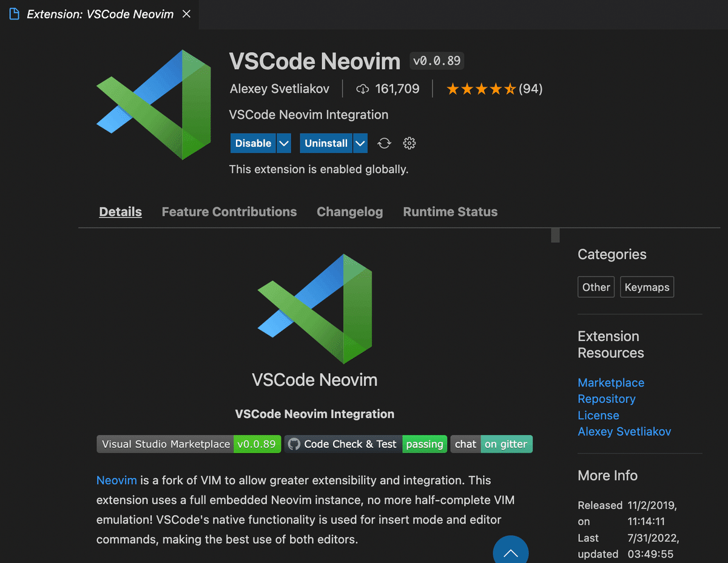Image resolution: width=728 pixels, height=563 pixels.
Task: Open the Feature Contributions tab
Action: click(x=229, y=212)
